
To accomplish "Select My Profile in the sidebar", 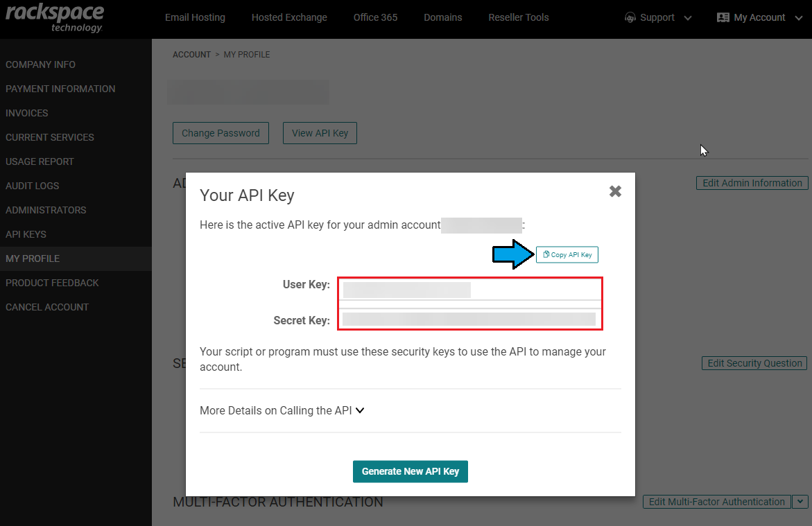I will pyautogui.click(x=76, y=259).
